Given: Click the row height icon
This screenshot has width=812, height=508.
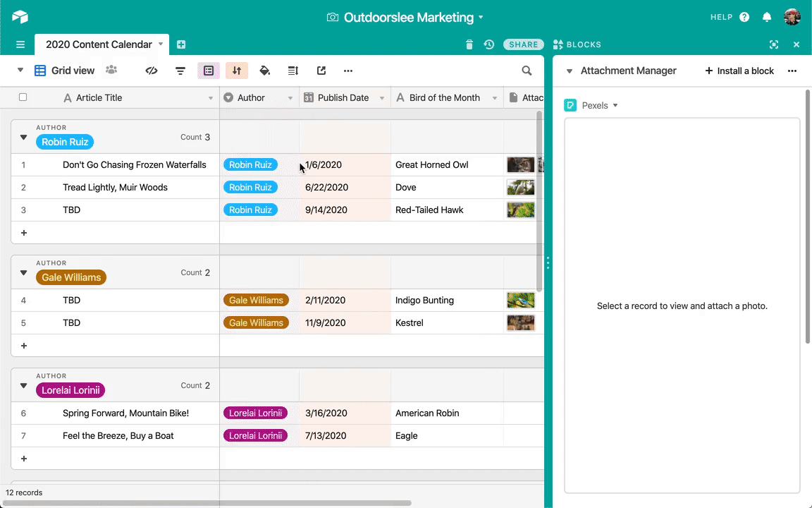Looking at the screenshot, I should pyautogui.click(x=293, y=71).
